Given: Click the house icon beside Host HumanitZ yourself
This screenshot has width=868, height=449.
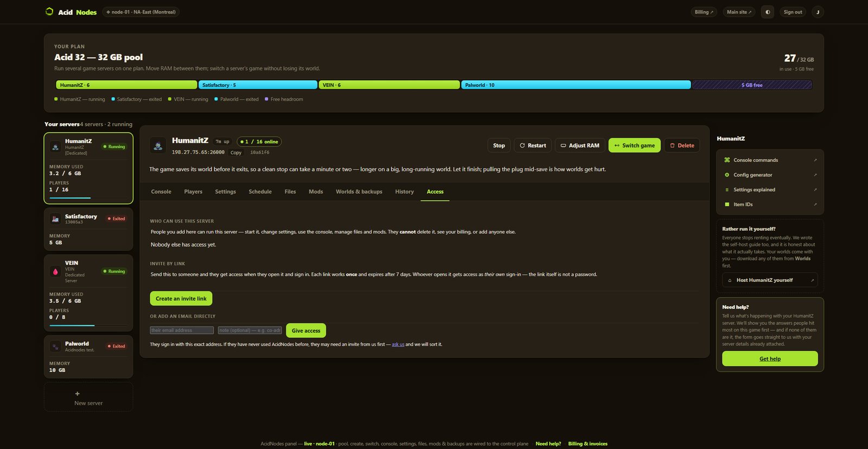Looking at the screenshot, I should coord(730,280).
